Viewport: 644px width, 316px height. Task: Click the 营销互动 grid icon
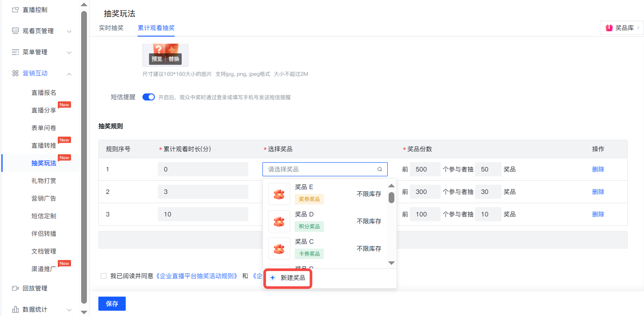point(15,73)
